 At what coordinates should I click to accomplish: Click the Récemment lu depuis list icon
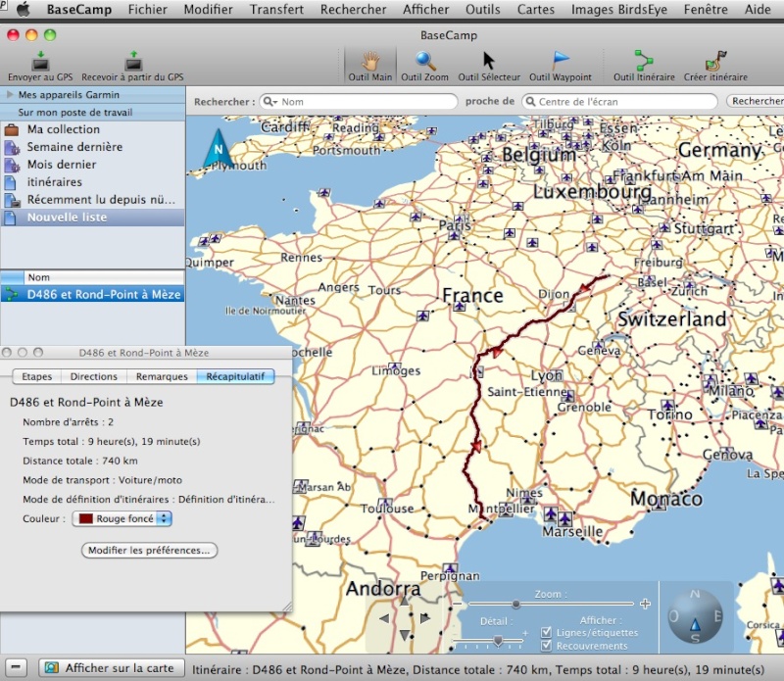tap(12, 200)
